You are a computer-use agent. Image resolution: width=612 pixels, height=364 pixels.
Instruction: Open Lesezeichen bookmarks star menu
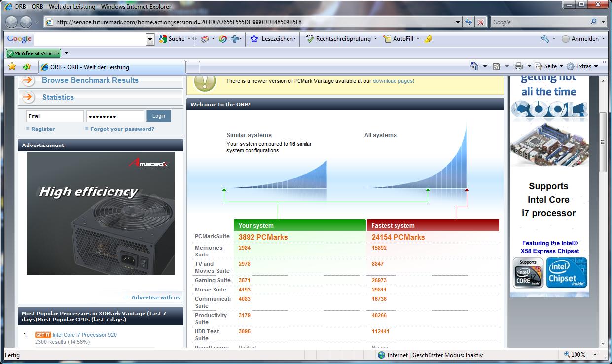pos(273,39)
